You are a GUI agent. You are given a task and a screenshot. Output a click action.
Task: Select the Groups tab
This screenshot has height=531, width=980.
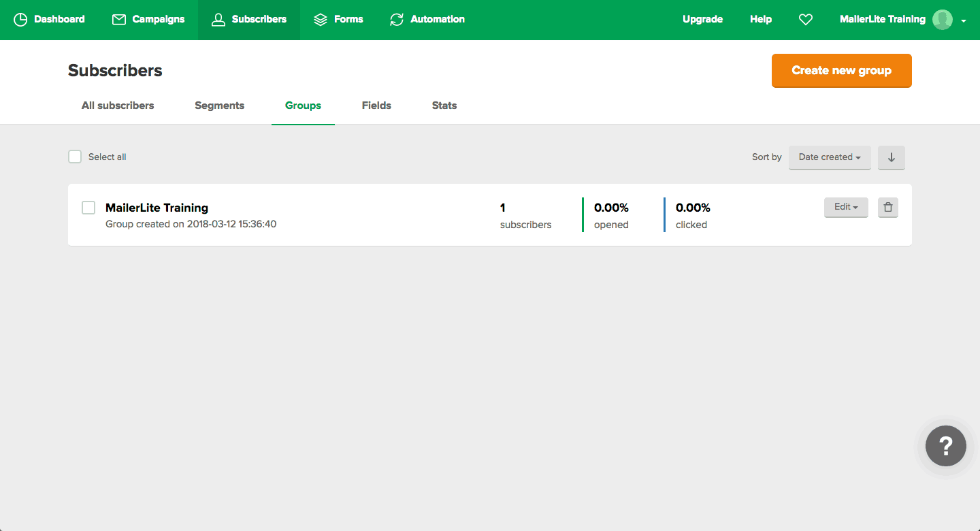click(303, 106)
